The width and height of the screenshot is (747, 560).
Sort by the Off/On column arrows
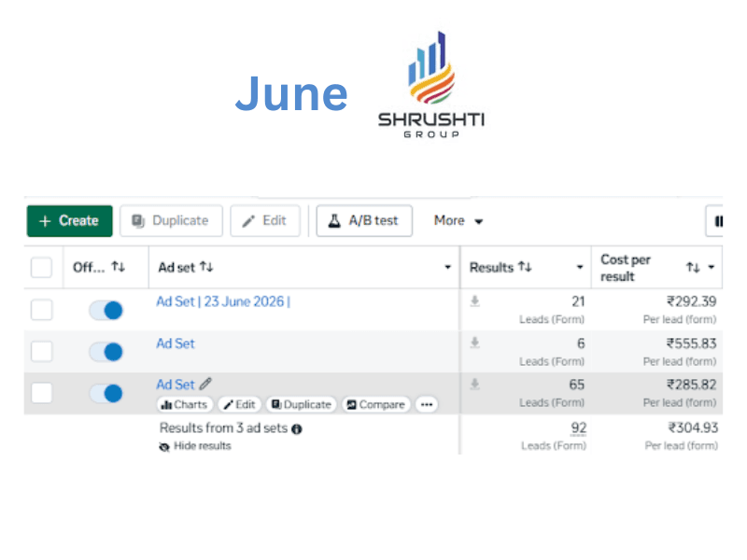[119, 267]
